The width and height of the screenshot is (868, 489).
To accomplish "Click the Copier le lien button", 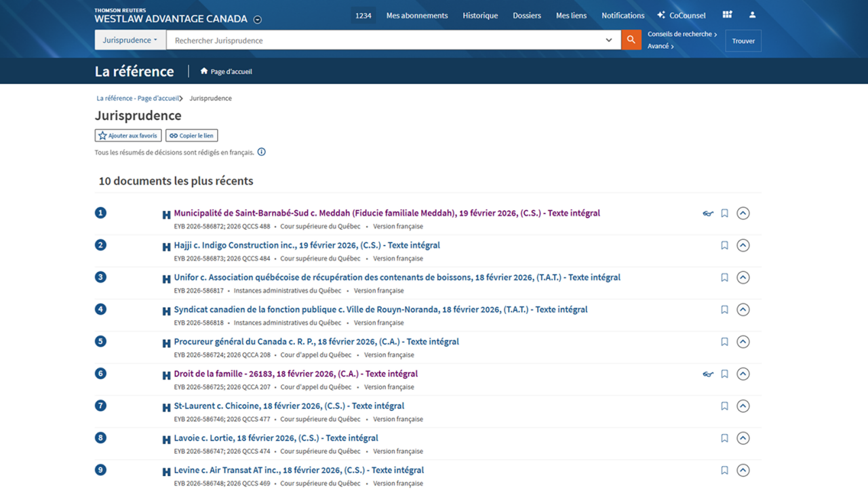I will (x=191, y=136).
